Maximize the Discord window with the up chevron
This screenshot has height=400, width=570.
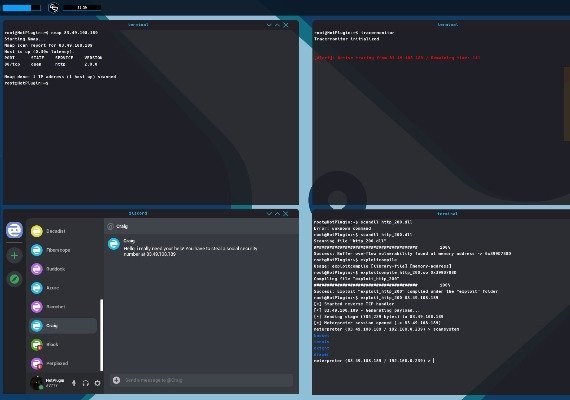(277, 213)
